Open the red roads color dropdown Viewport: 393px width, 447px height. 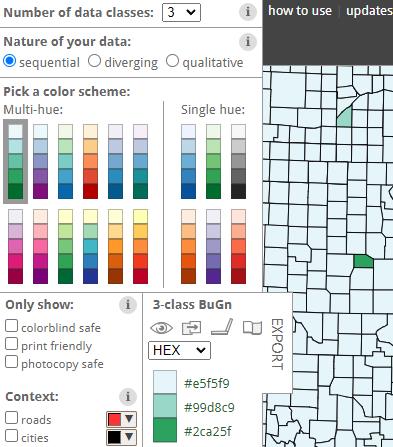(x=122, y=419)
